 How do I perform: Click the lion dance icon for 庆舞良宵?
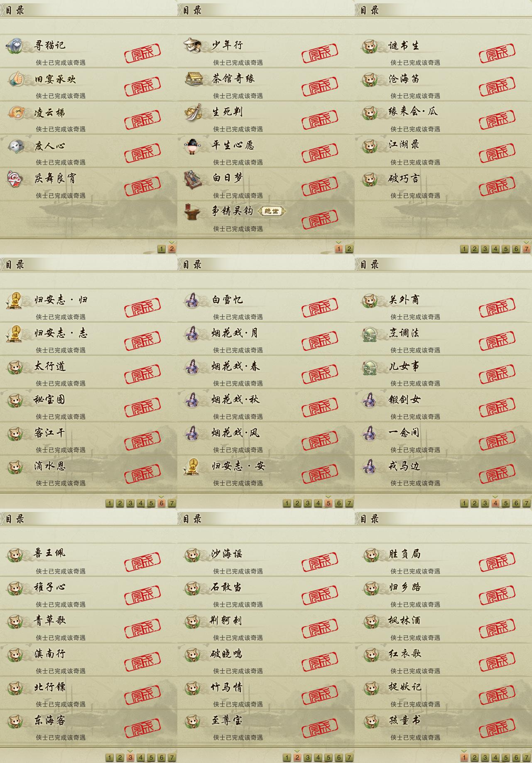pos(15,179)
